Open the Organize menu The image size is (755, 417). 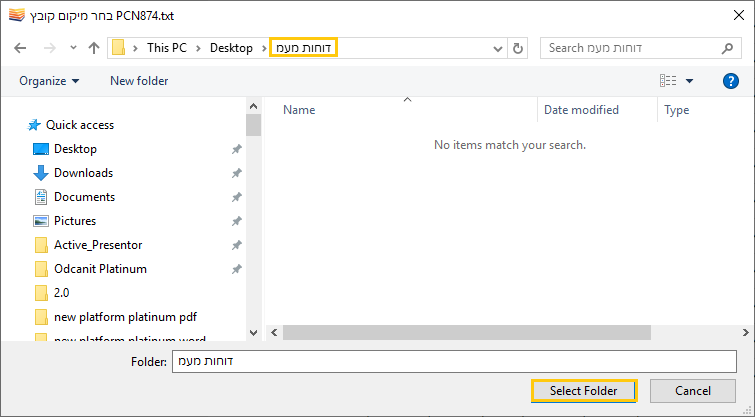pos(49,81)
